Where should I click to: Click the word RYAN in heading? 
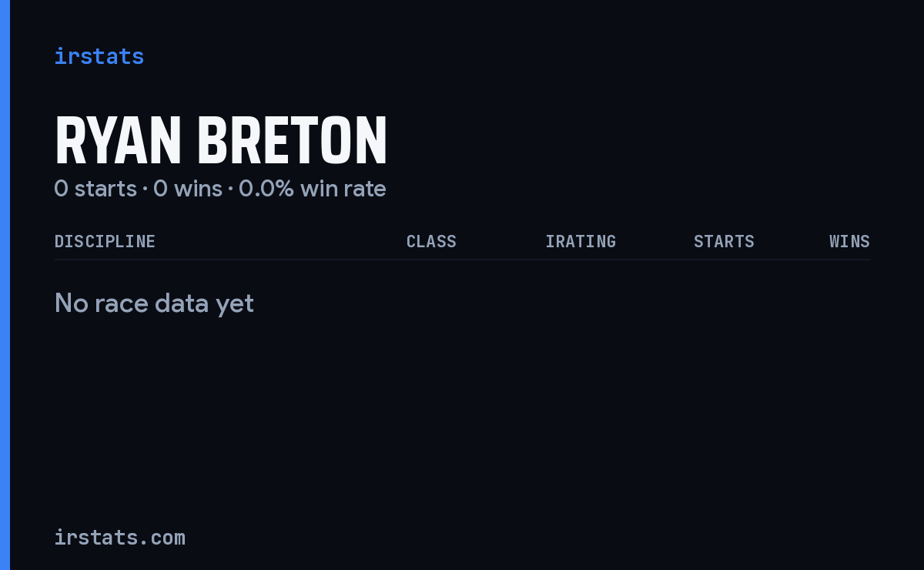(x=118, y=140)
